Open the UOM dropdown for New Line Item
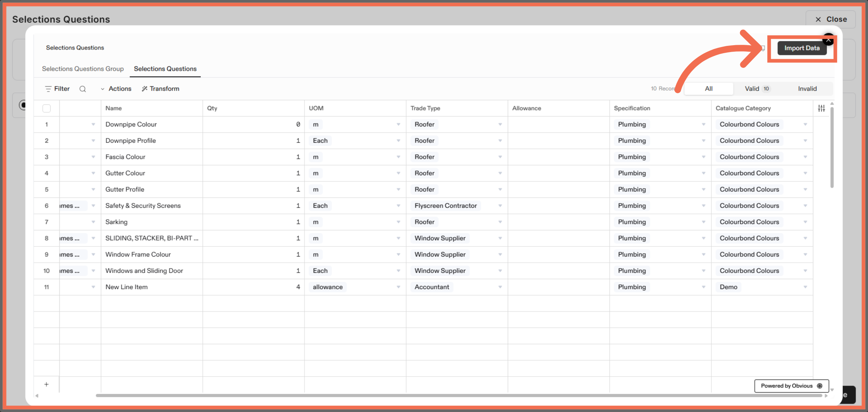Image resolution: width=868 pixels, height=412 pixels. [x=398, y=287]
